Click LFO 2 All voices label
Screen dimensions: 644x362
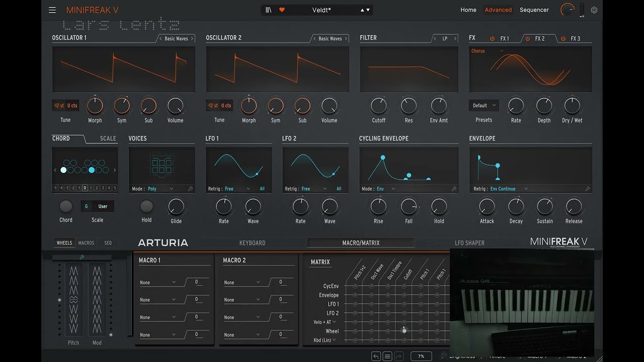[x=339, y=189]
